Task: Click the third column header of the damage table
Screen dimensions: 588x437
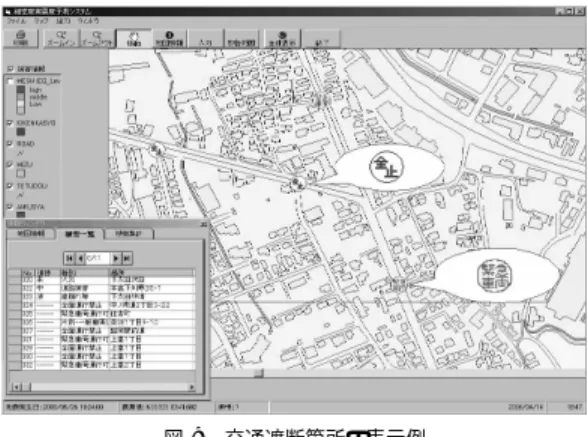Action: point(85,272)
